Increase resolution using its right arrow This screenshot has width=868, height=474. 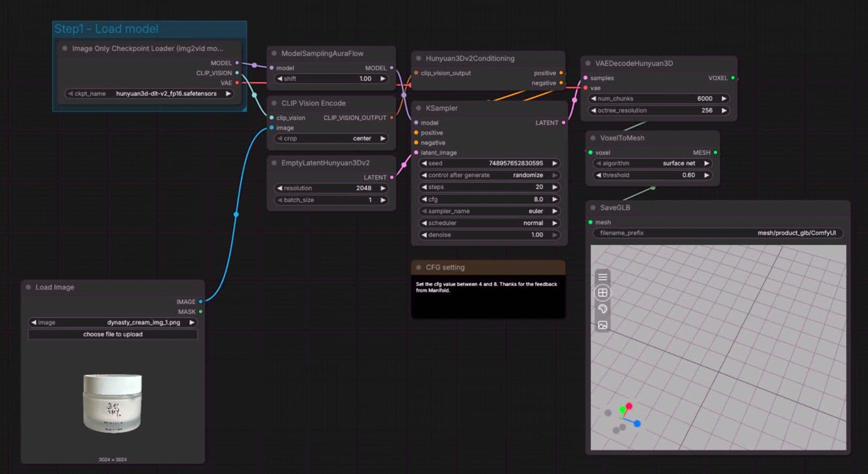pos(382,188)
